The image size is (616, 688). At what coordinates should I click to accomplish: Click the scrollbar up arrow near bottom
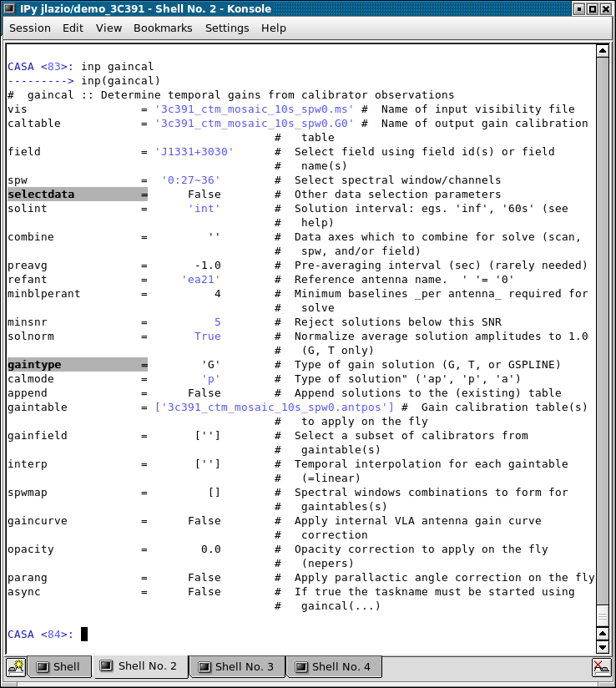pos(603,634)
